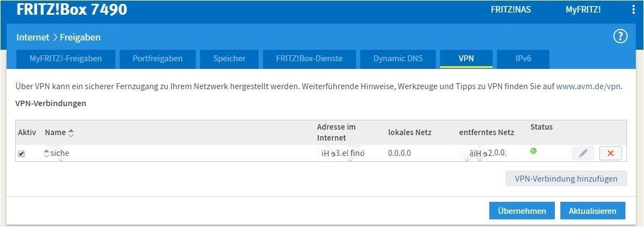Switch to Dynamic DNS tab
The height and width of the screenshot is (227, 644).
(398, 59)
